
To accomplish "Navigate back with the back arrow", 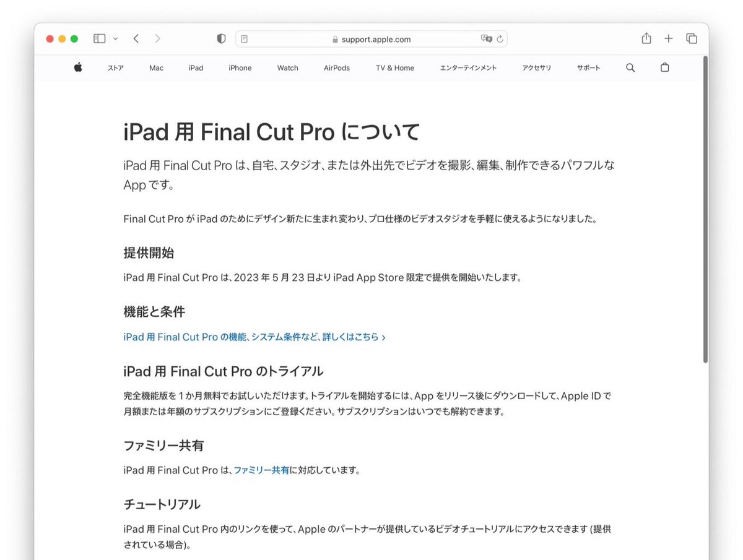I will point(136,38).
